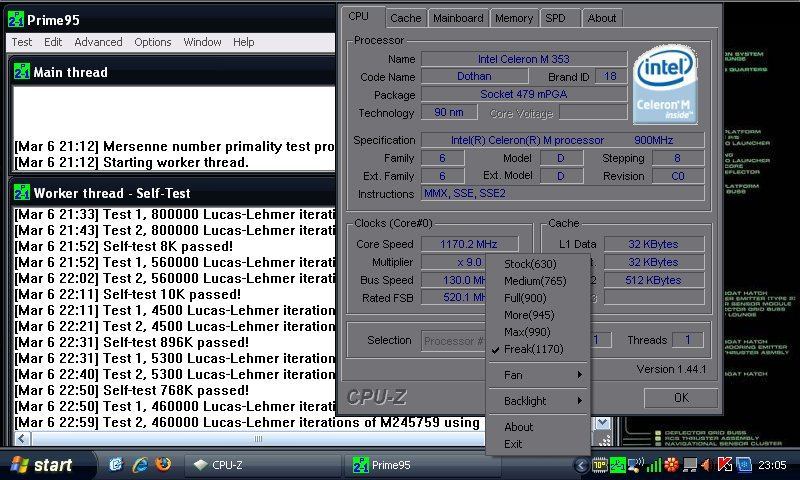
Task: Click the green Prime95 tray icon
Action: pos(617,465)
